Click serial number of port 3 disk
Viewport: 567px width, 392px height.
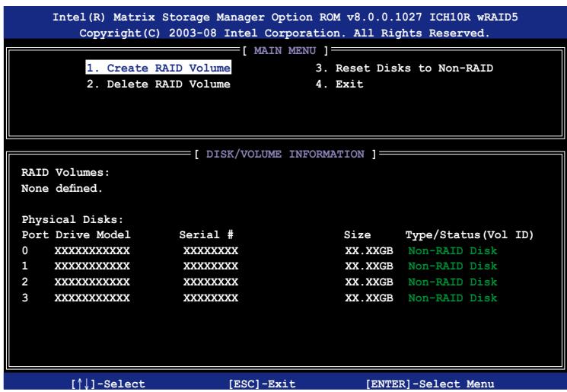pyautogui.click(x=211, y=298)
